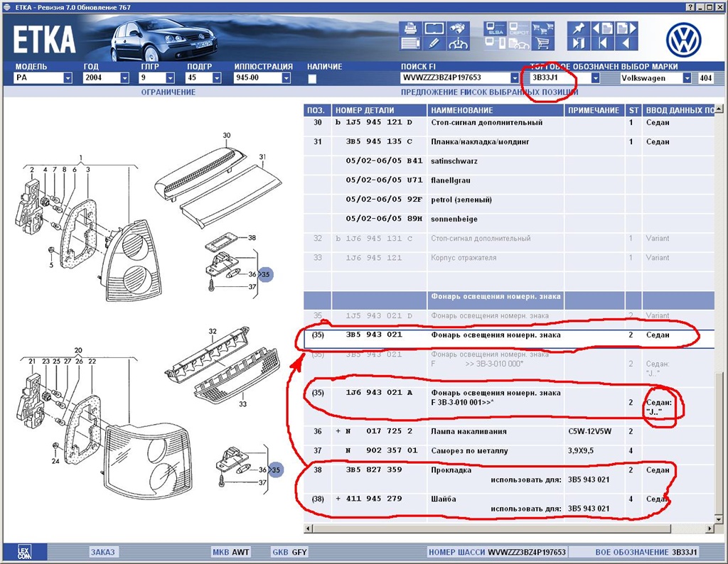Click the parts list scroll up arrow

click(719, 109)
